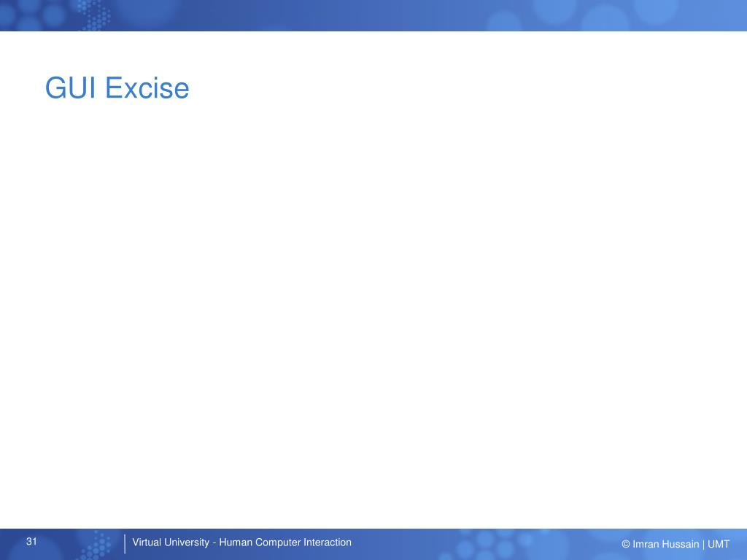Click the 'GUI Excise' slide title
Screen dimensions: 747x560
[117, 88]
